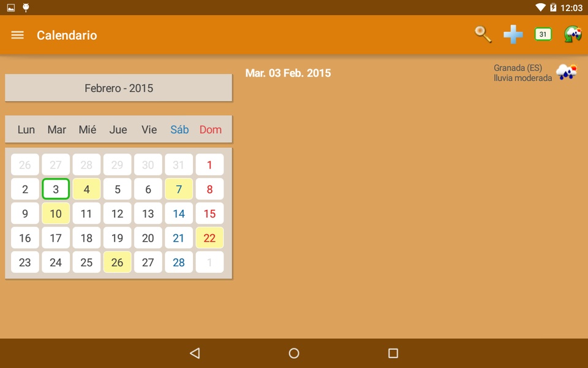Tap the rain cloud weather icon for Granada
The height and width of the screenshot is (368, 588).
point(567,71)
